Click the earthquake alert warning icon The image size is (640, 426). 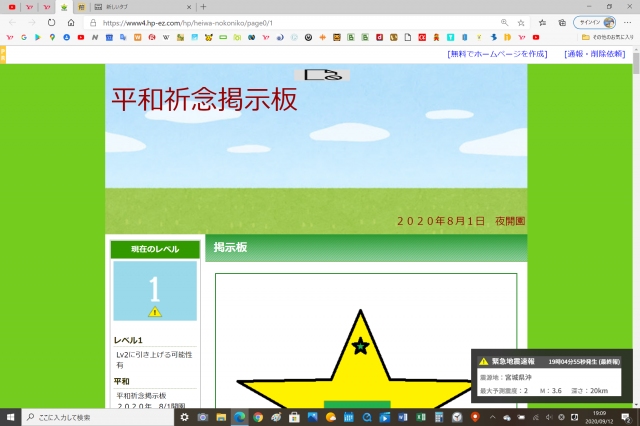click(x=483, y=361)
